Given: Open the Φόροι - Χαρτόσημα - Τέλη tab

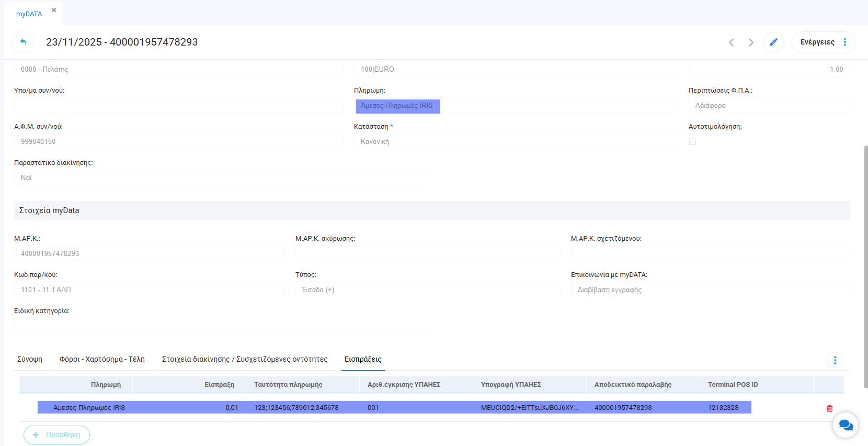Looking at the screenshot, I should pyautogui.click(x=102, y=359).
